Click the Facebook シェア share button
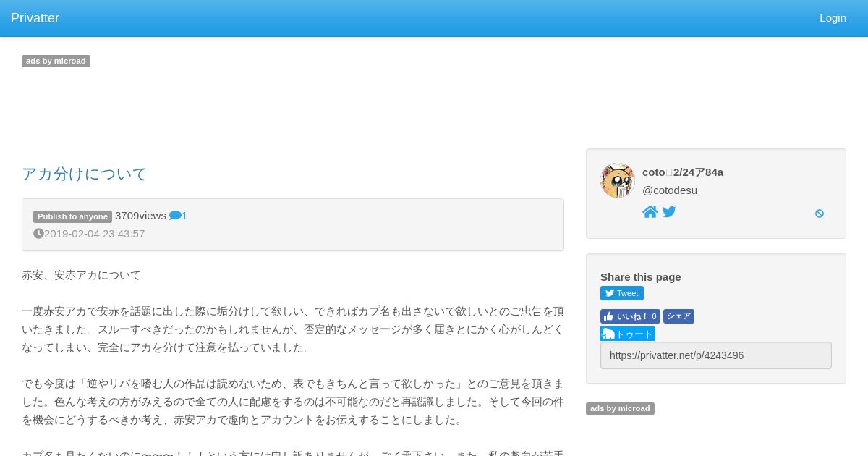This screenshot has height=456, width=868. [x=678, y=316]
